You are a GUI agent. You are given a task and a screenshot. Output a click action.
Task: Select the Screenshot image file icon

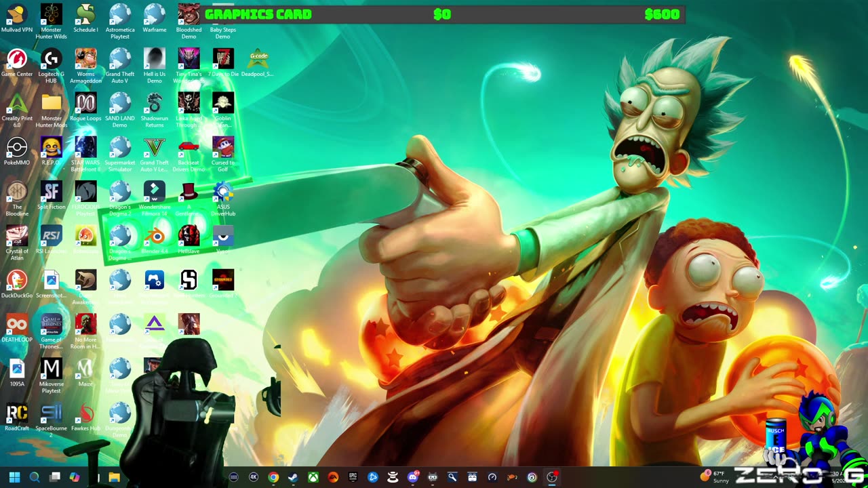52,284
